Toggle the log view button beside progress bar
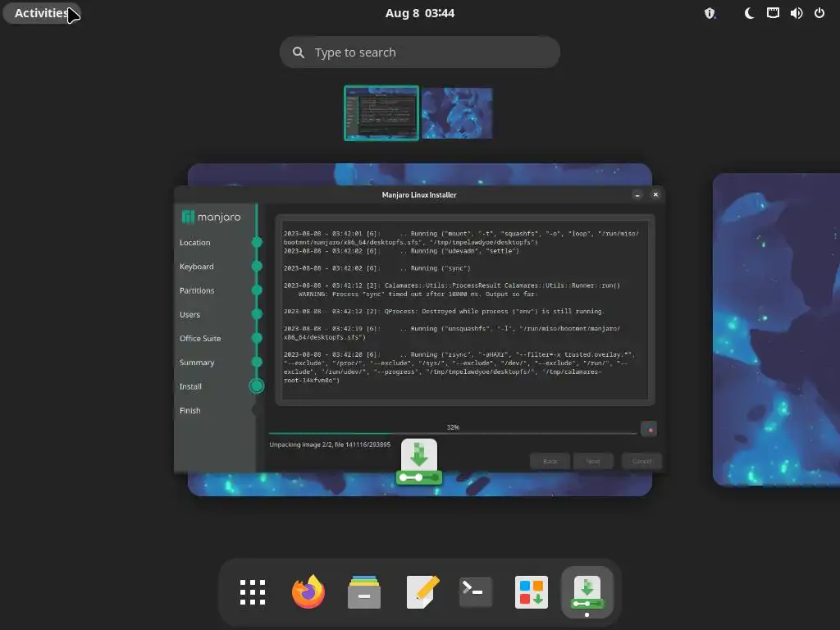Screen dimensions: 840x630 (x=648, y=429)
